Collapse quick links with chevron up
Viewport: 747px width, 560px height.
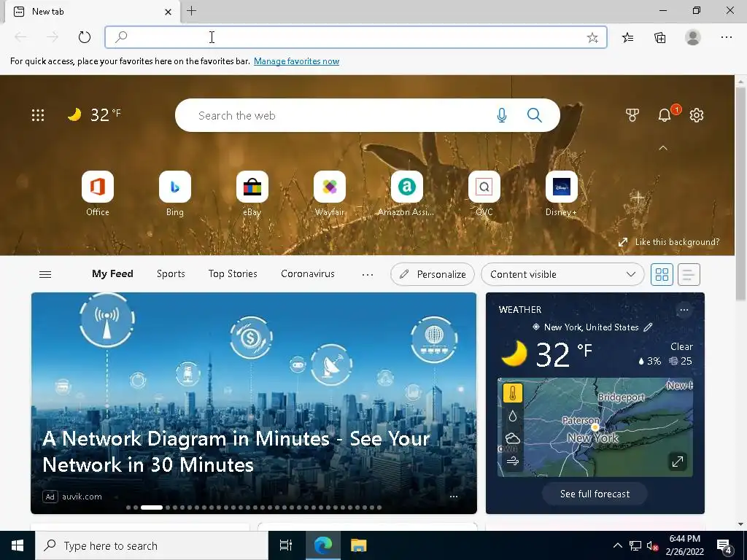point(662,148)
